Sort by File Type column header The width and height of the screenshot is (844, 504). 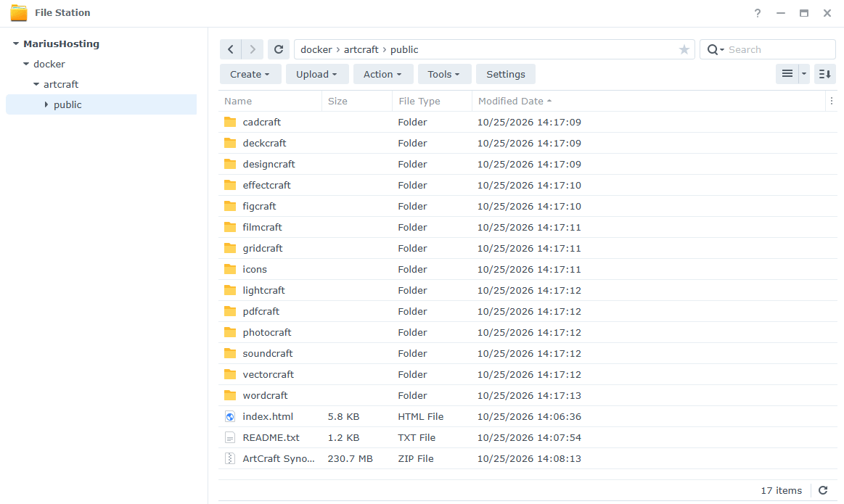tap(432, 101)
